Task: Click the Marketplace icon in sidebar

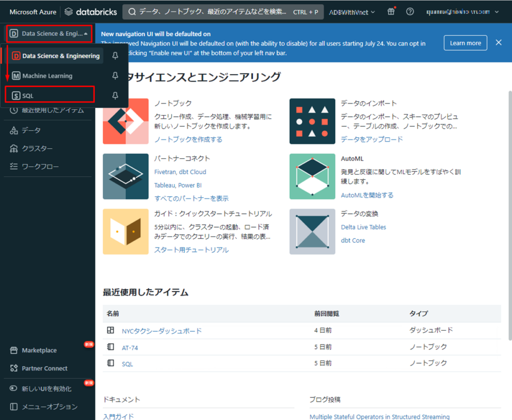Action: coord(14,350)
